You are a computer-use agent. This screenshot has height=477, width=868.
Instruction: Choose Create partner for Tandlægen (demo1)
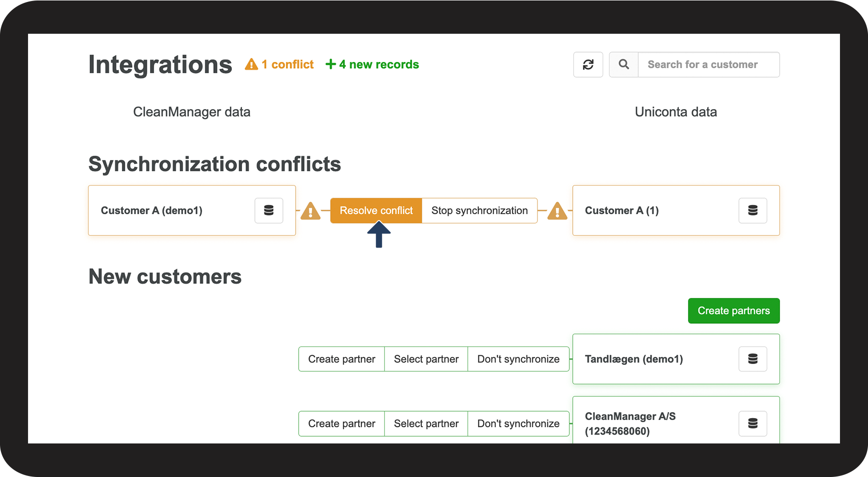tap(341, 359)
